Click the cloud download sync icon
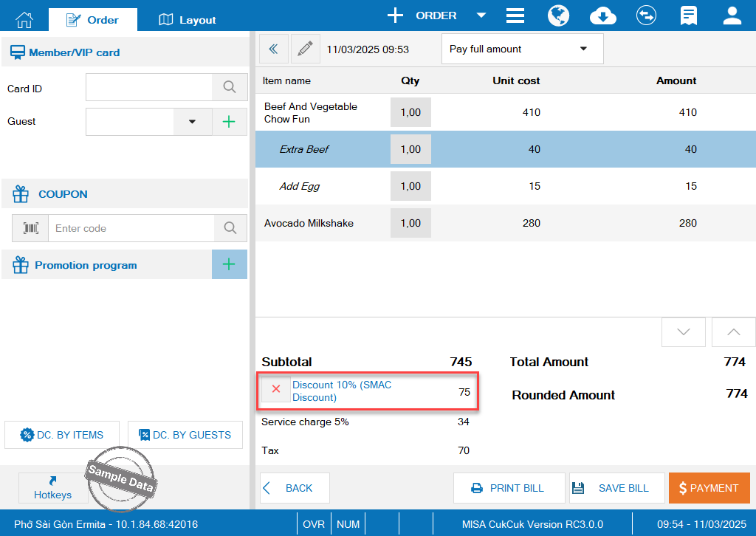This screenshot has height=536, width=756. [x=603, y=16]
